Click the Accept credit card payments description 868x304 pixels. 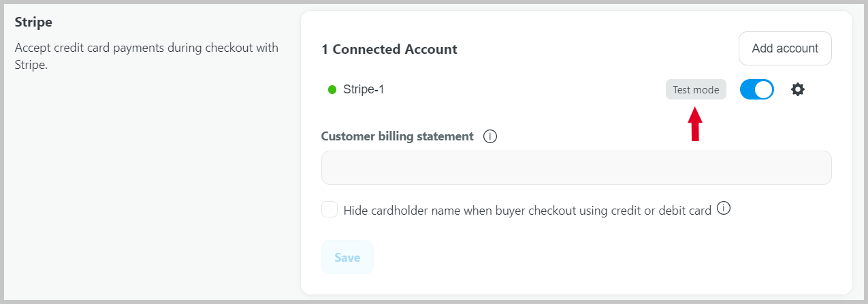(146, 57)
